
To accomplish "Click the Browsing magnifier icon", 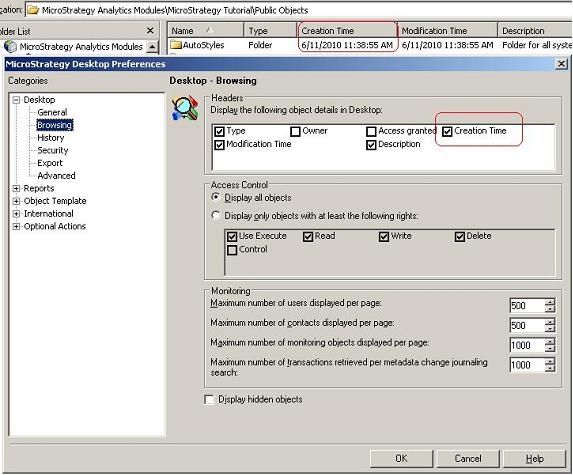I will 185,109.
